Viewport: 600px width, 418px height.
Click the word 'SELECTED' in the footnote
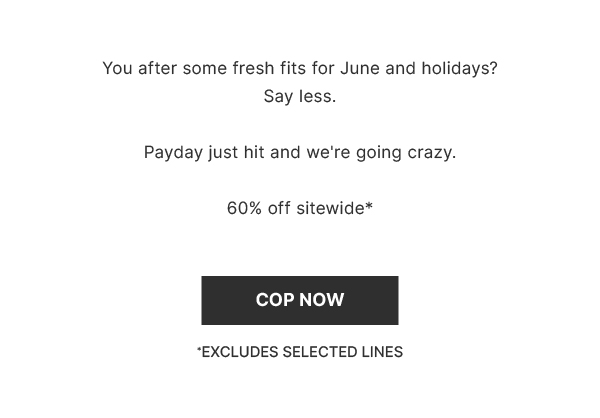[320, 352]
